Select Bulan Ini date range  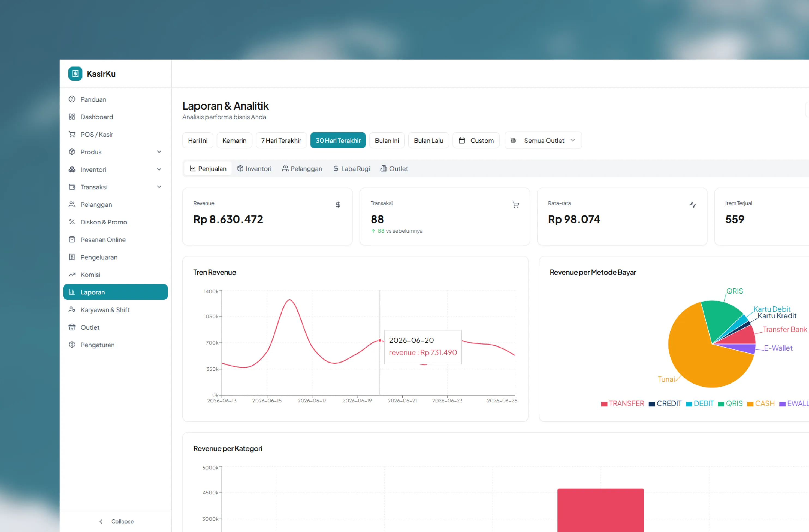click(387, 140)
